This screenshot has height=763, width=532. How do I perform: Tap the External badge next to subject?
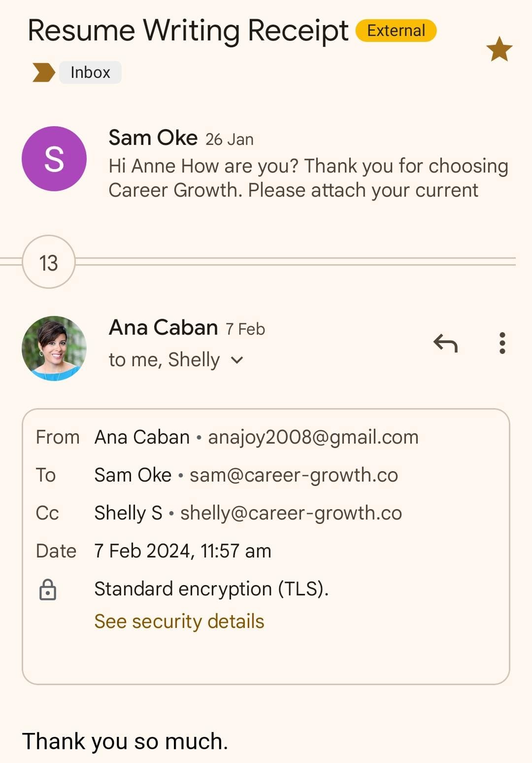[396, 31]
